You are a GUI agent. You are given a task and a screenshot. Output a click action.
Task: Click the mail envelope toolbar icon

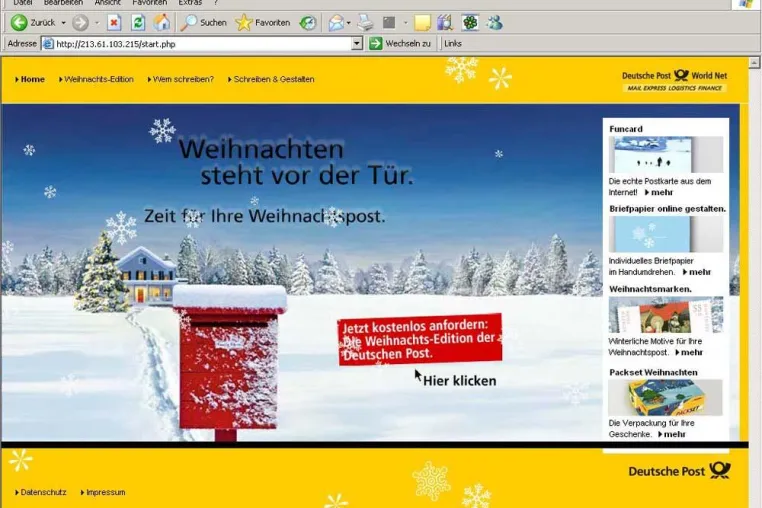point(336,22)
